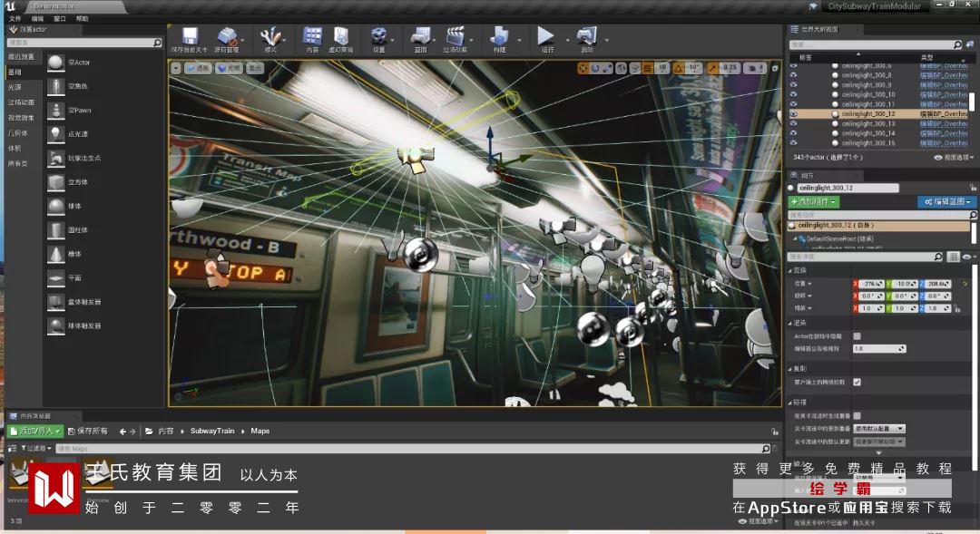The height and width of the screenshot is (534, 980).
Task: Open the Content browser toolbar icon
Action: coord(312,37)
